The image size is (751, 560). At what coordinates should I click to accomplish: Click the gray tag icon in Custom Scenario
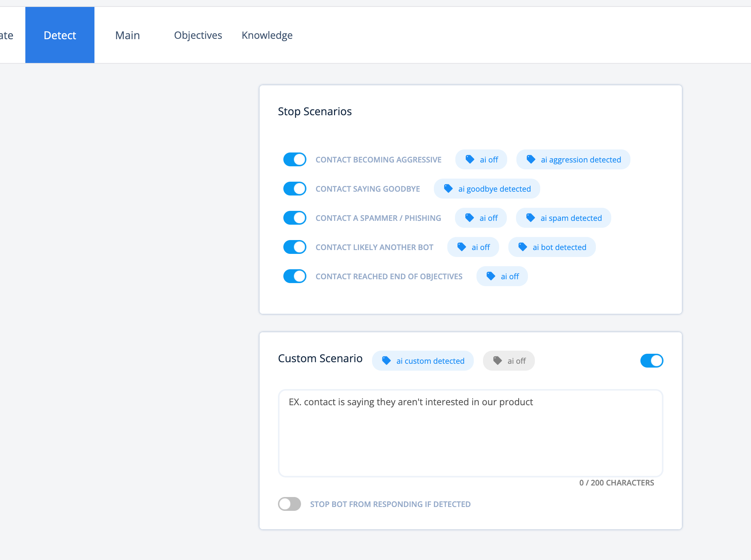[x=497, y=361]
